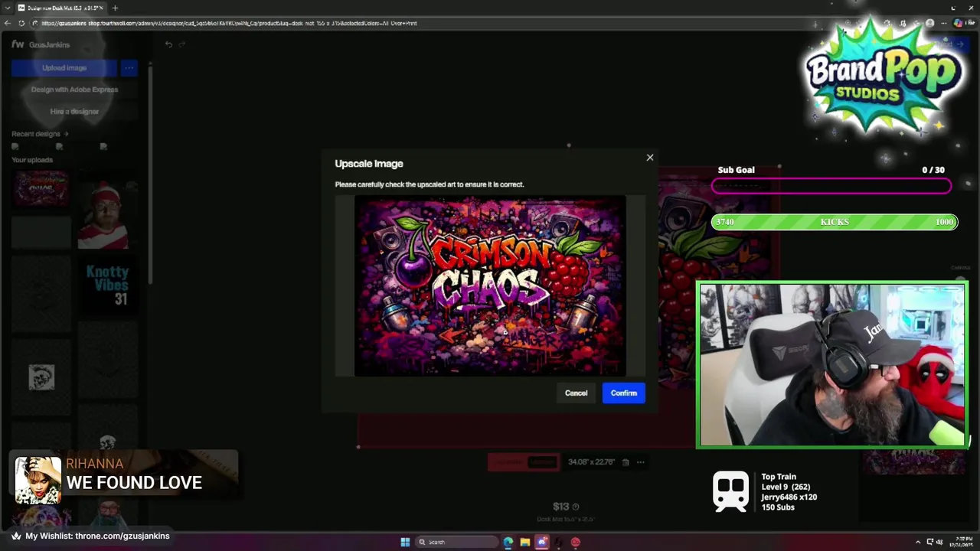Click the browser back arrow
The image size is (980, 551).
[8, 23]
